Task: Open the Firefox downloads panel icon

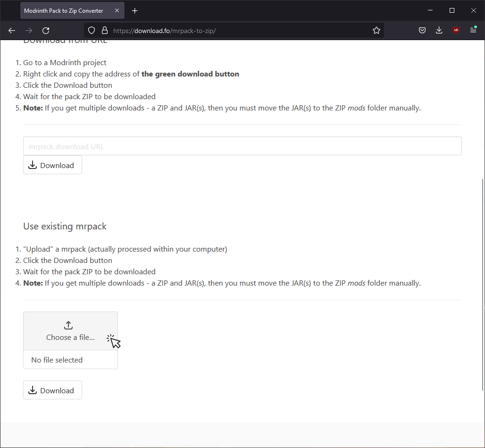Action: (439, 30)
